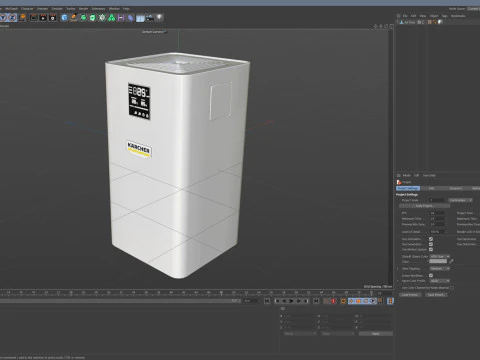Screen dimensions: 480x360
Task: Step to the Next Frame
Action: coord(299,301)
